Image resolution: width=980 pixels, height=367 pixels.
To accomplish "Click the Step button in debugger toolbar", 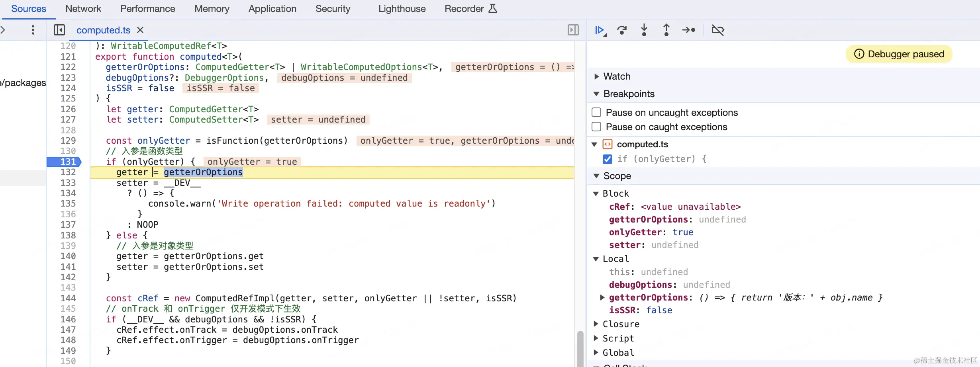I will coord(689,30).
